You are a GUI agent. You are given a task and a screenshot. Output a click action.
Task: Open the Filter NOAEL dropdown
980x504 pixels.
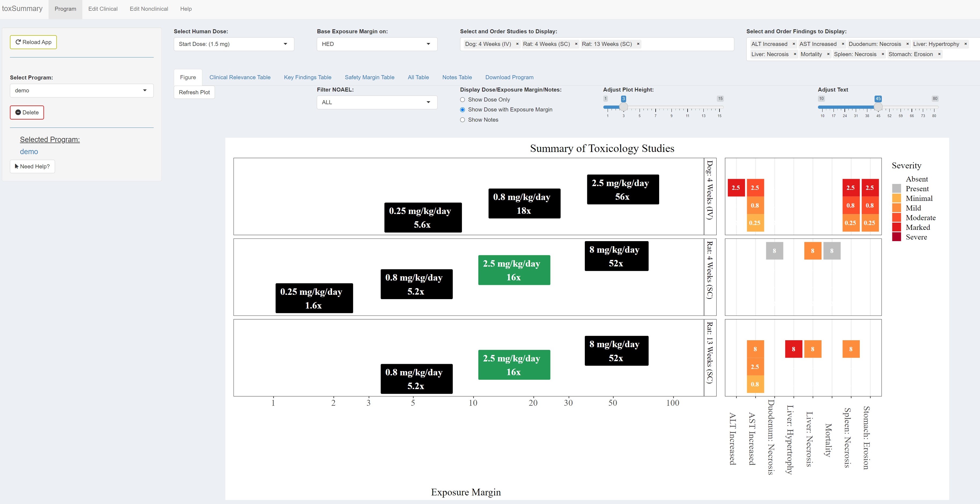pyautogui.click(x=377, y=102)
